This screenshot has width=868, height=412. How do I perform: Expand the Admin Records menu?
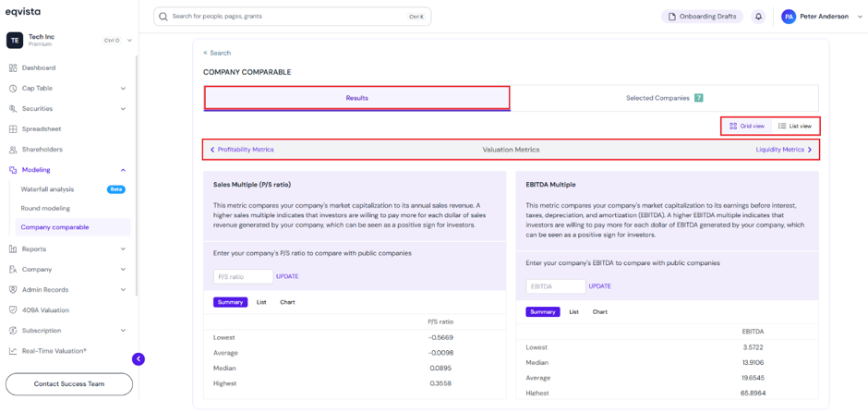[123, 290]
